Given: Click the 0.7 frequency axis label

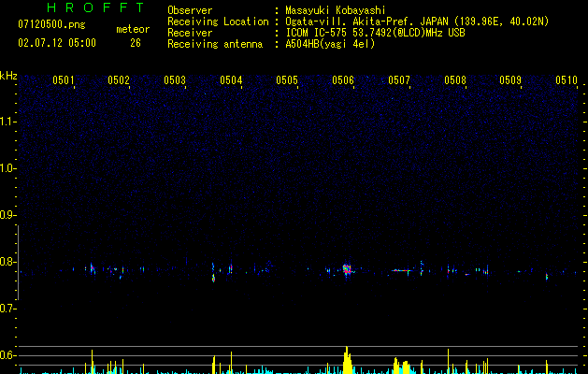Looking at the screenshot, I should [7, 309].
